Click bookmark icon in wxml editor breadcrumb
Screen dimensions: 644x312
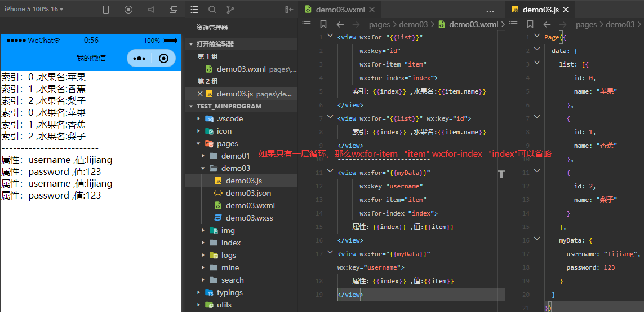point(323,24)
